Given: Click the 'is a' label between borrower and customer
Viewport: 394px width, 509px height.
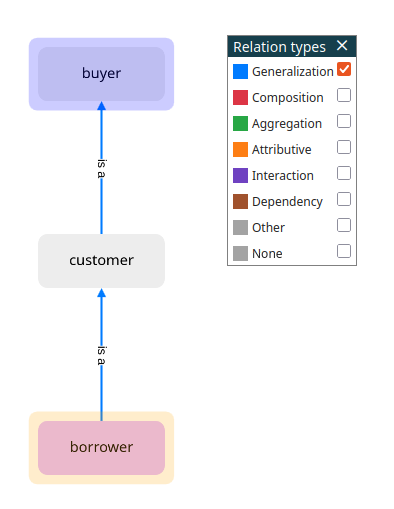Looking at the screenshot, I should (101, 356).
